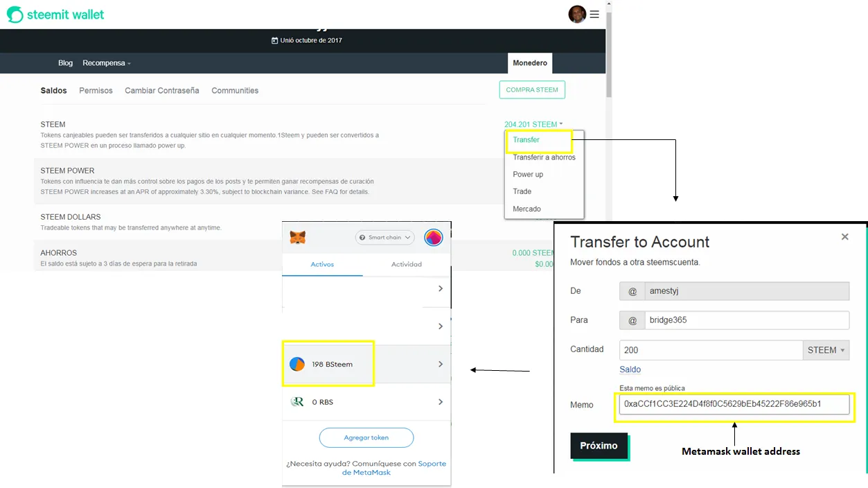Open the user avatar in the header
The width and height of the screenshot is (868, 488).
[x=577, y=14]
